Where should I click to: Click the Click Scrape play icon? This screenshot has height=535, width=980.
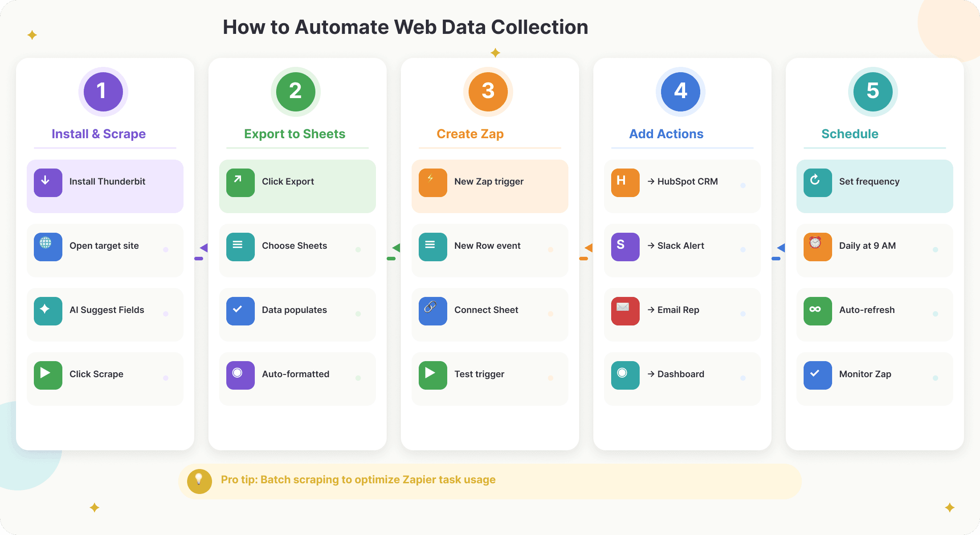tap(47, 374)
